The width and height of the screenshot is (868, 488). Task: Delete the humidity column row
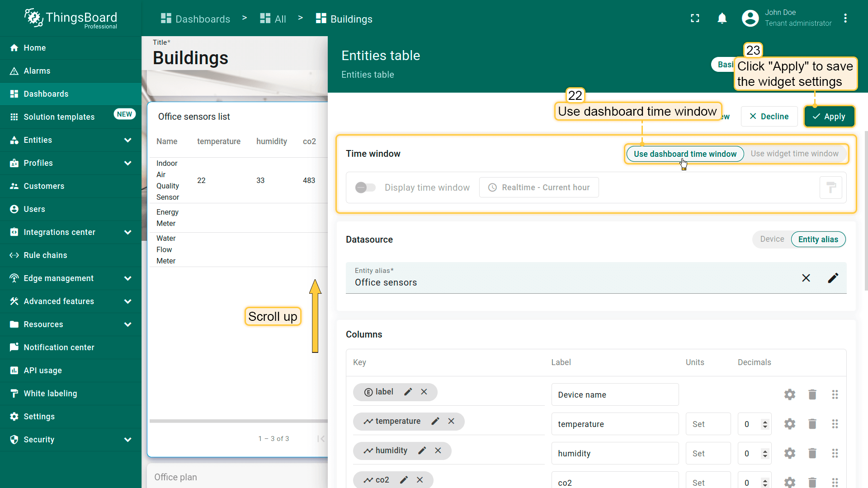(812, 453)
